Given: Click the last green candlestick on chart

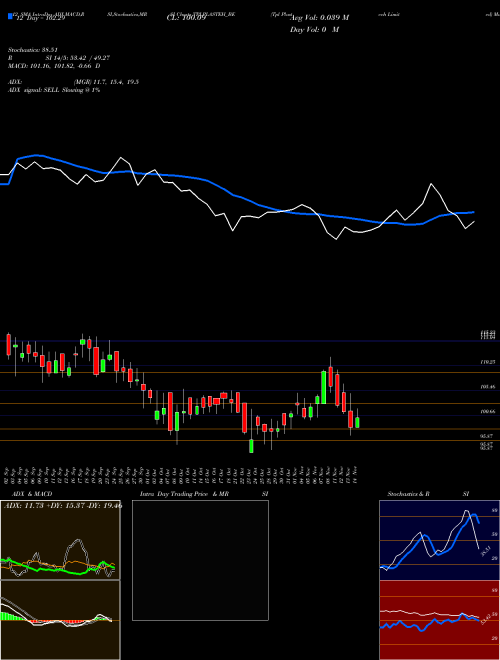Looking at the screenshot, I should [357, 422].
